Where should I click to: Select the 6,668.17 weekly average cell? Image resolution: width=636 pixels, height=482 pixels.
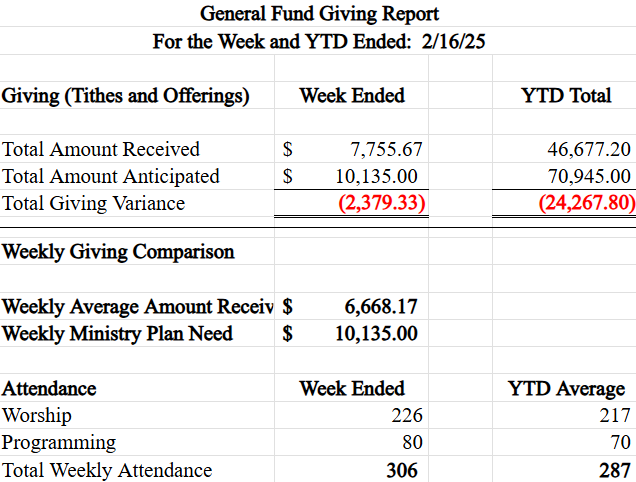tap(381, 306)
